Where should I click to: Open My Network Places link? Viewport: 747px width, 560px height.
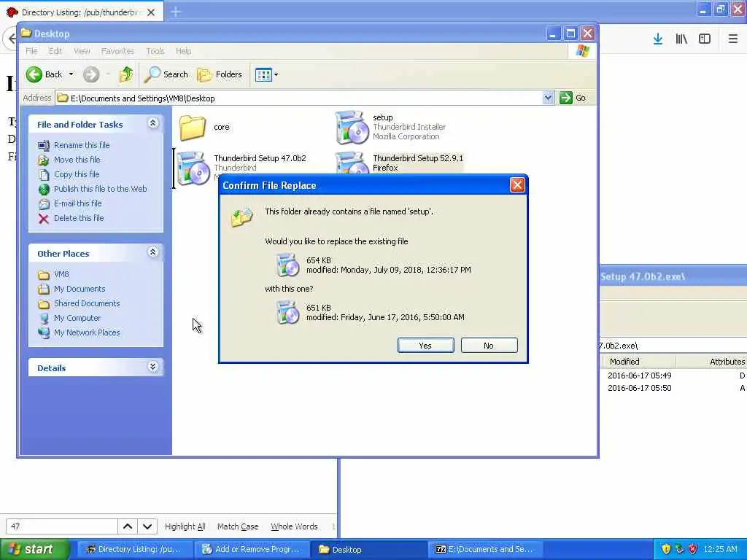tap(87, 332)
